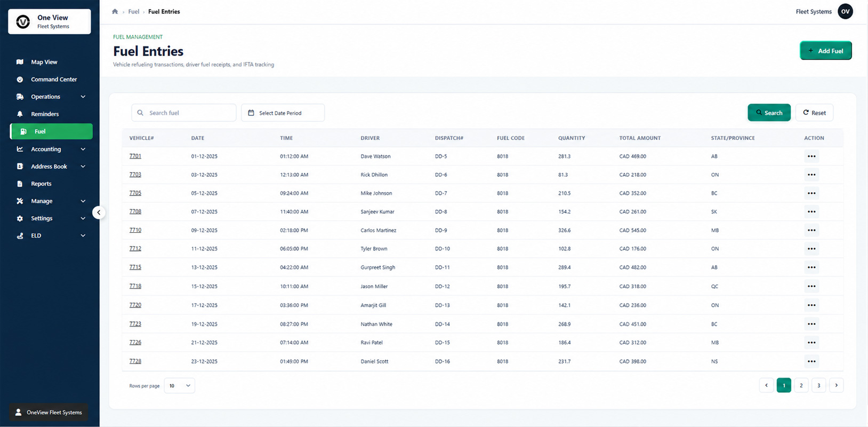Open vehicle link 7701
The width and height of the screenshot is (868, 427).
135,156
